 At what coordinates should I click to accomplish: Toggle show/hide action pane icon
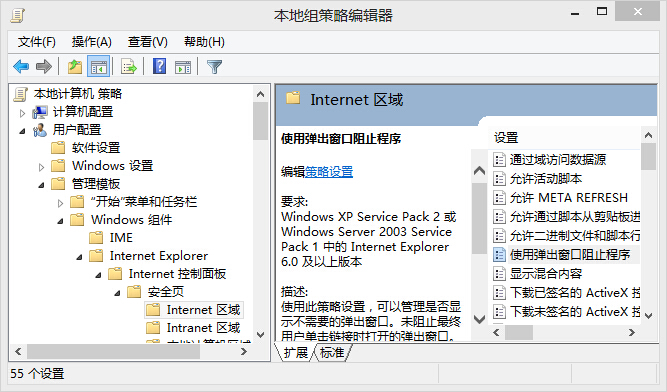pyautogui.click(x=183, y=67)
